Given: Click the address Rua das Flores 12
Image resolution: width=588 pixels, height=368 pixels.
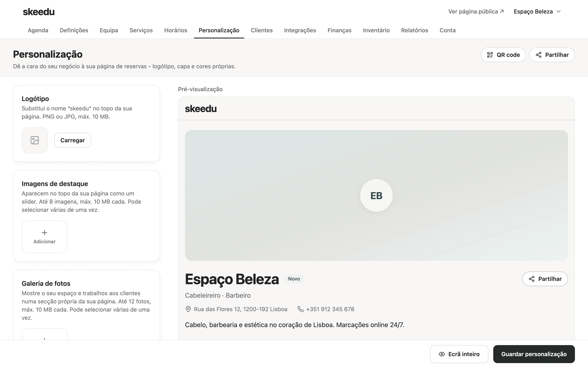Looking at the screenshot, I should pyautogui.click(x=241, y=309).
